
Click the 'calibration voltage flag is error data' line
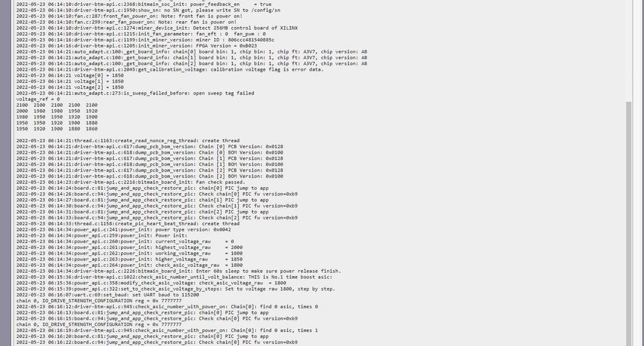pyautogui.click(x=170, y=69)
